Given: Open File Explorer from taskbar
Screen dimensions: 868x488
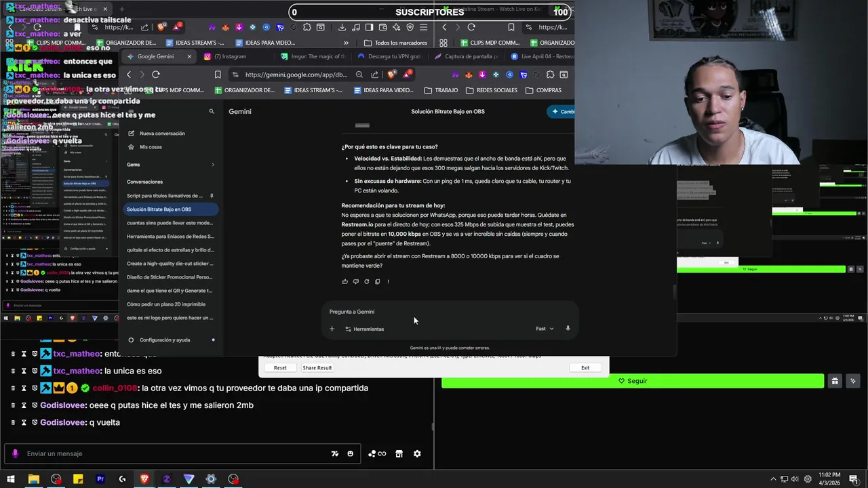Looking at the screenshot, I should click(x=33, y=479).
